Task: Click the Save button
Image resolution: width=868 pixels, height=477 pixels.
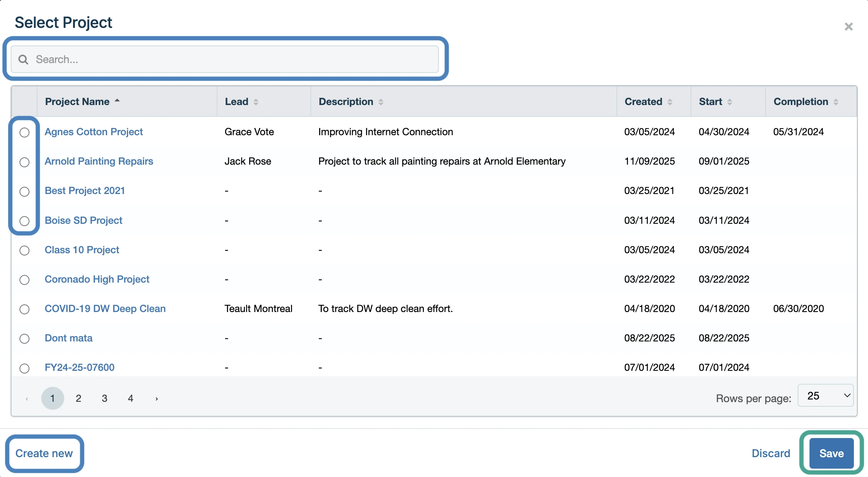Action: pyautogui.click(x=831, y=453)
